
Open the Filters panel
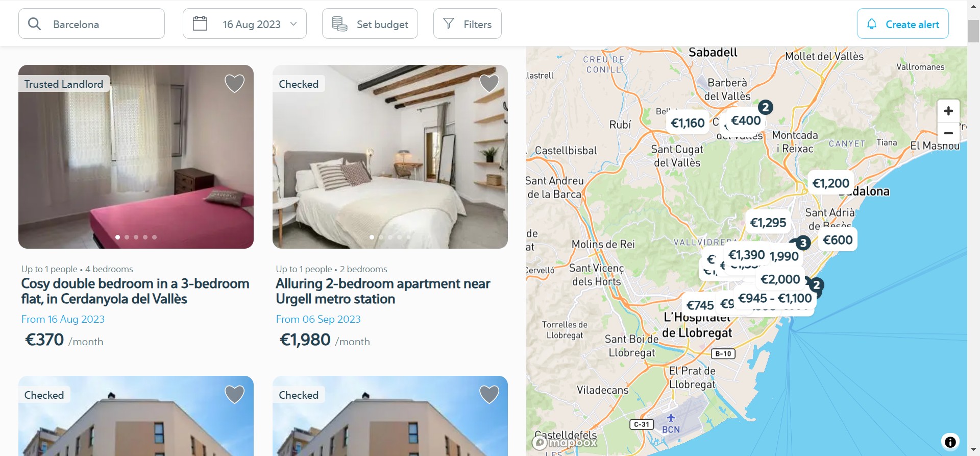[x=468, y=24]
